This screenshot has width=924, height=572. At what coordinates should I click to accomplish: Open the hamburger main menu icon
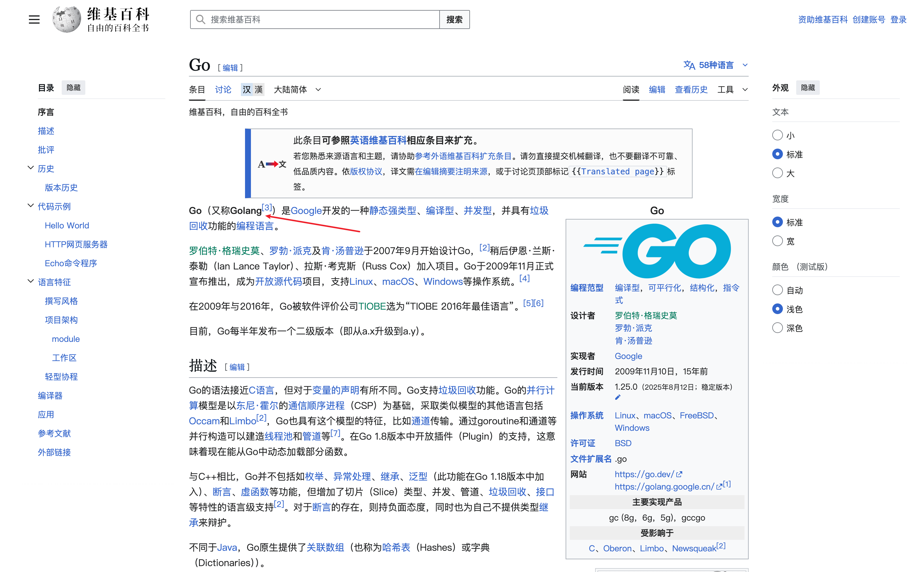pyautogui.click(x=34, y=19)
